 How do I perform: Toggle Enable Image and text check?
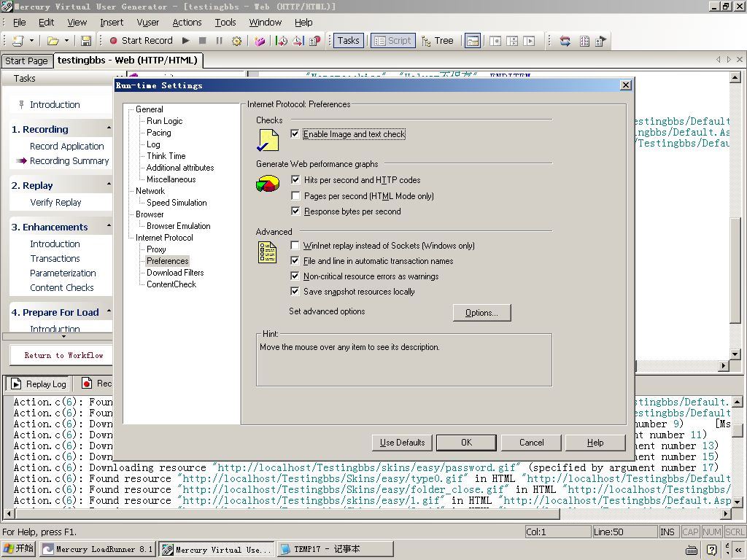point(295,134)
